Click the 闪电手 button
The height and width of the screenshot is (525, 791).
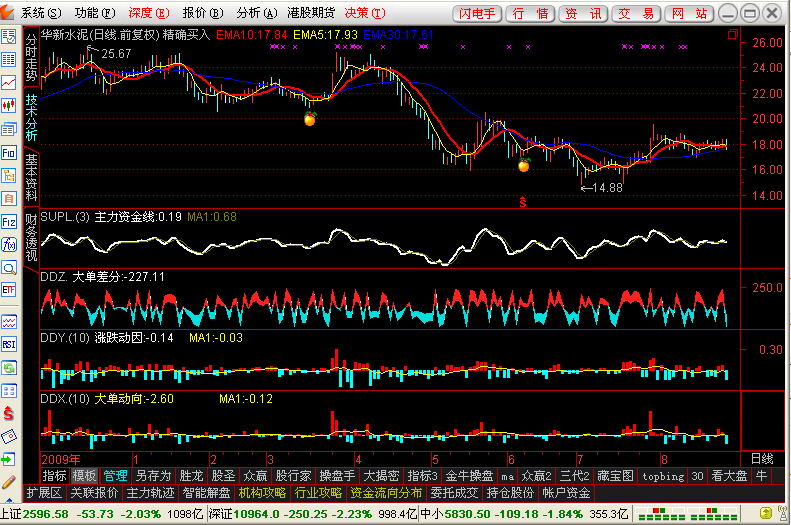[x=477, y=14]
